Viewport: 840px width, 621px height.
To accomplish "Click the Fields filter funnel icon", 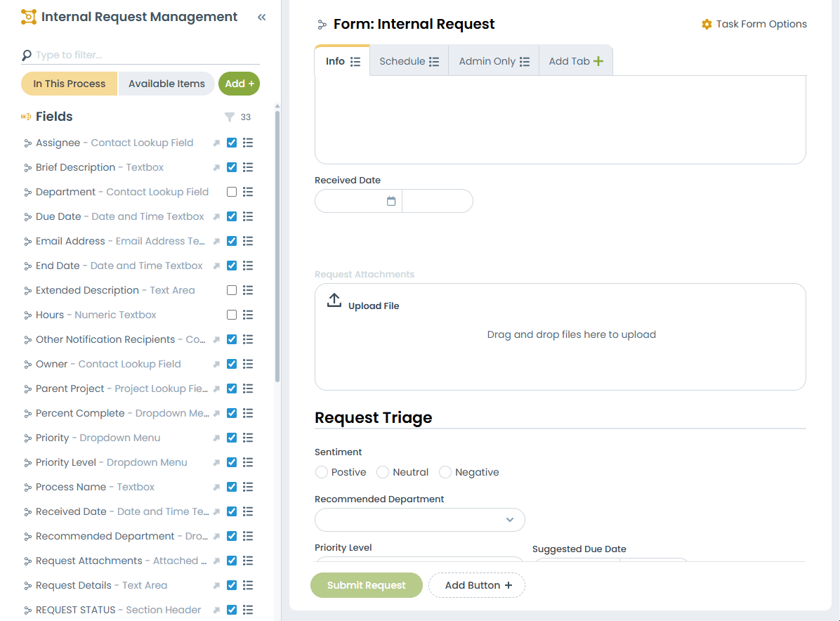I will [x=229, y=117].
